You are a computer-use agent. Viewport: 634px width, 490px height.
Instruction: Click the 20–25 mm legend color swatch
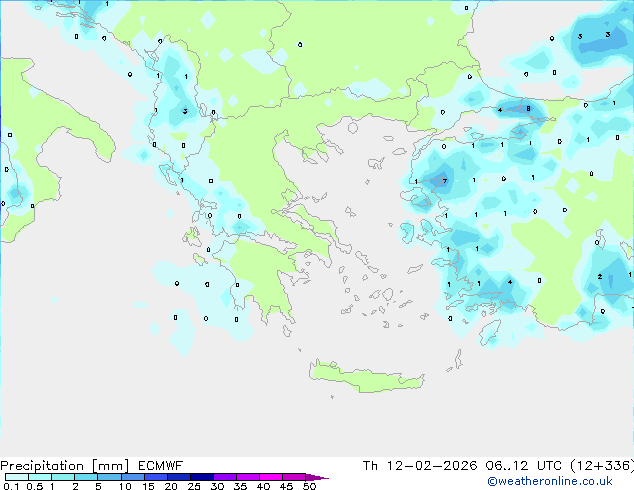[x=179, y=477]
